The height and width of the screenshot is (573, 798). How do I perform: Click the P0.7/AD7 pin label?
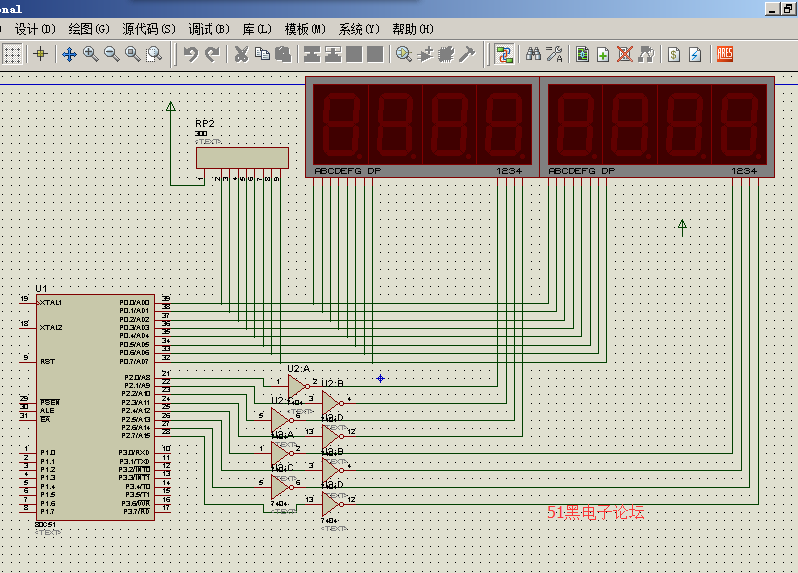[134, 361]
